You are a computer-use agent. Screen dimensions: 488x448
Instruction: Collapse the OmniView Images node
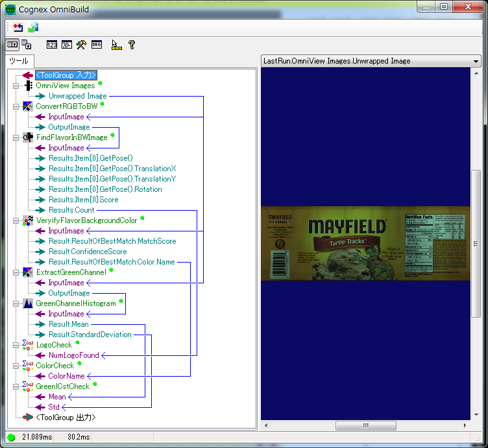[16, 86]
